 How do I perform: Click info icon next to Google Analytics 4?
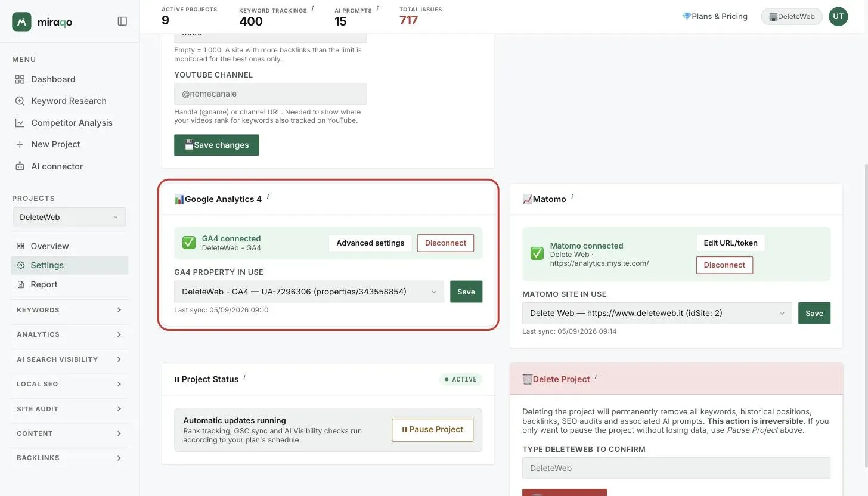coord(268,197)
